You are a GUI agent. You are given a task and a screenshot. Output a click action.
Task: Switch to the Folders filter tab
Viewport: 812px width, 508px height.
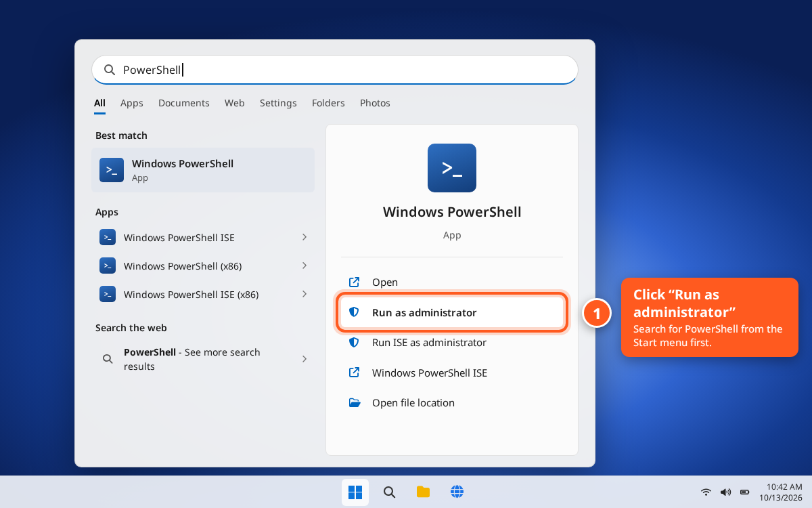[328, 103]
